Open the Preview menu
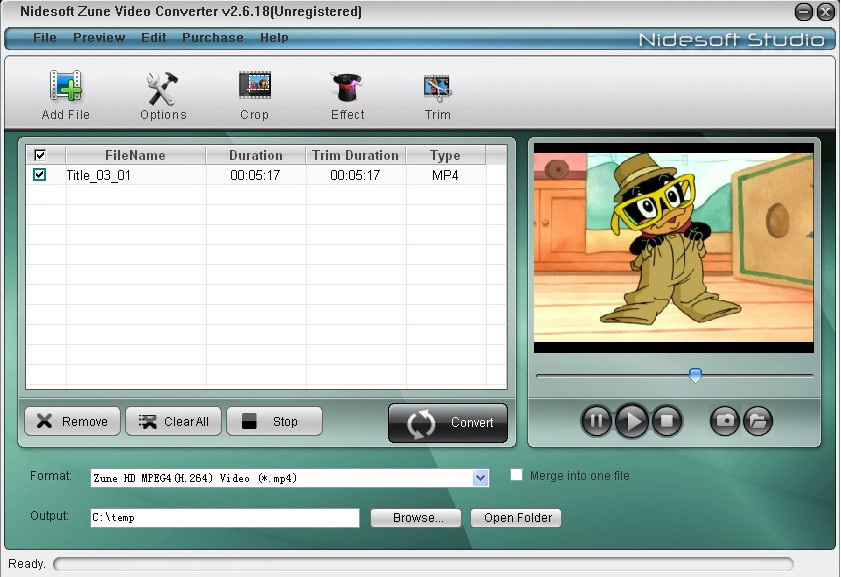 [99, 38]
